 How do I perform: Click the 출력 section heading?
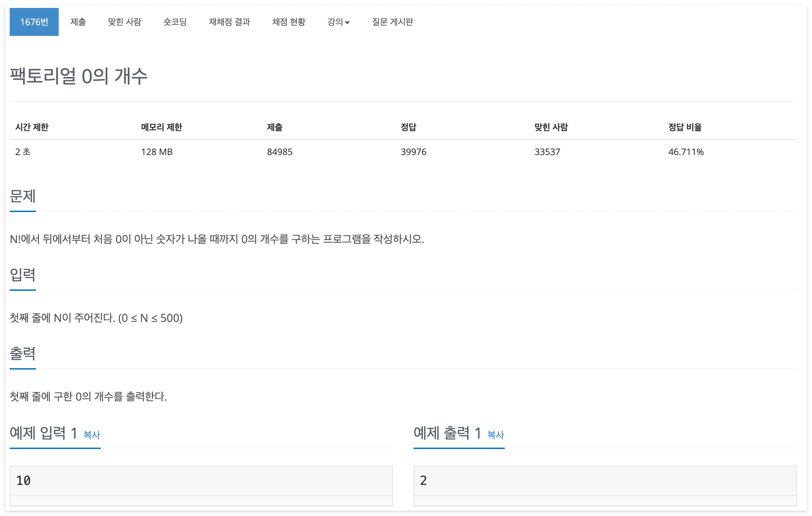click(23, 354)
